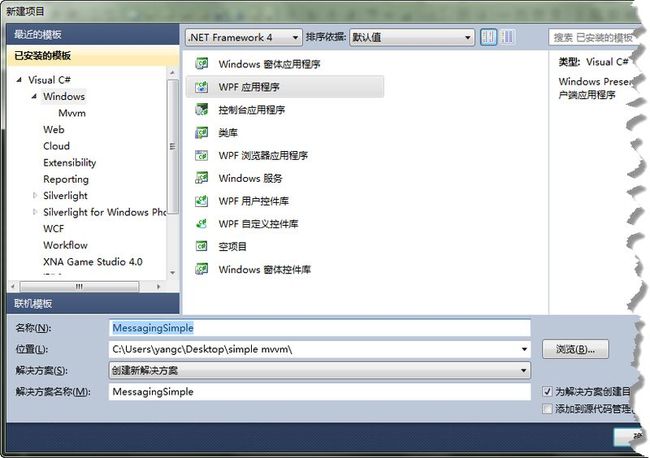This screenshot has height=458, width=650.
Task: Select the 控制台应用程序 template name
Action: (252, 109)
